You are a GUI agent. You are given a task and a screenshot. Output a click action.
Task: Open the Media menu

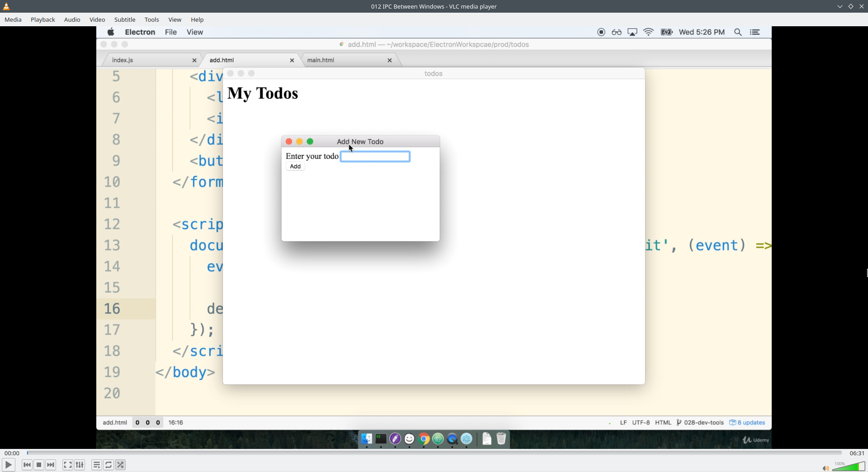click(x=13, y=19)
